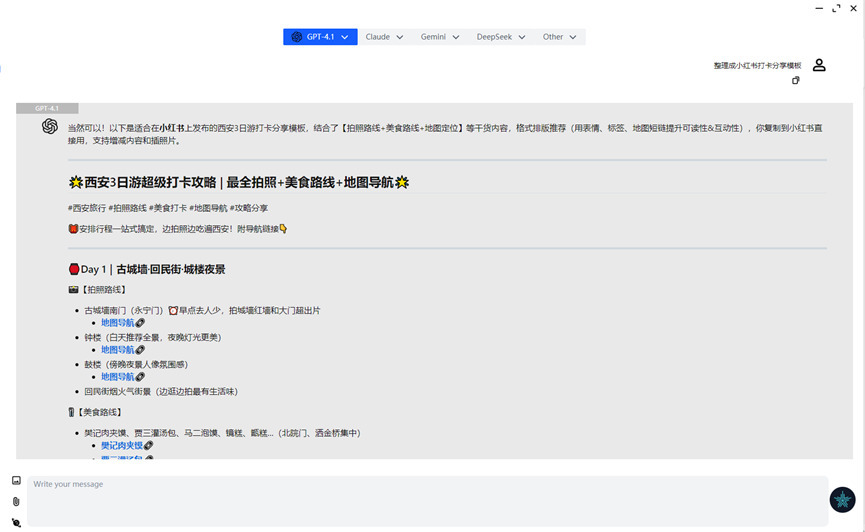This screenshot has height=532, width=865.
Task: Focus the Write your message input field
Action: coord(428,501)
